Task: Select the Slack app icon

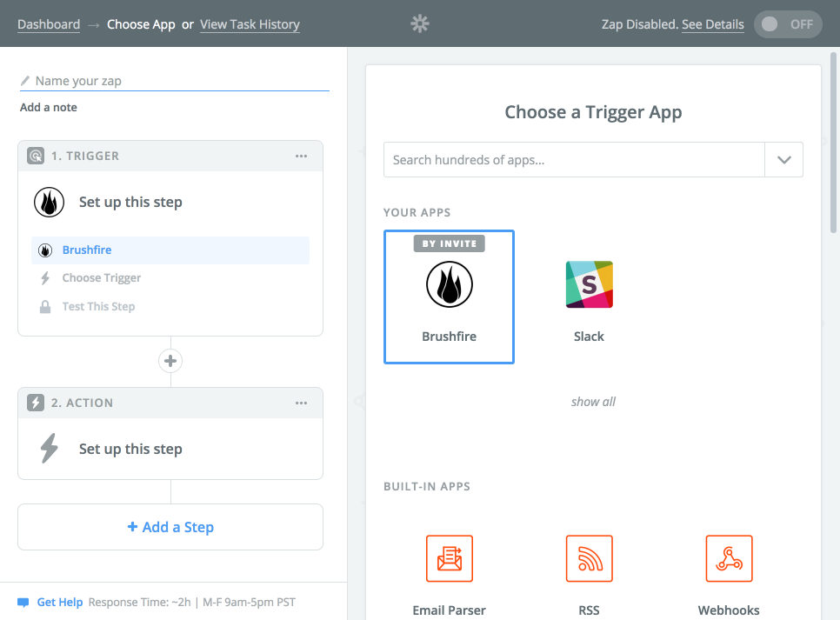Action: (x=590, y=284)
